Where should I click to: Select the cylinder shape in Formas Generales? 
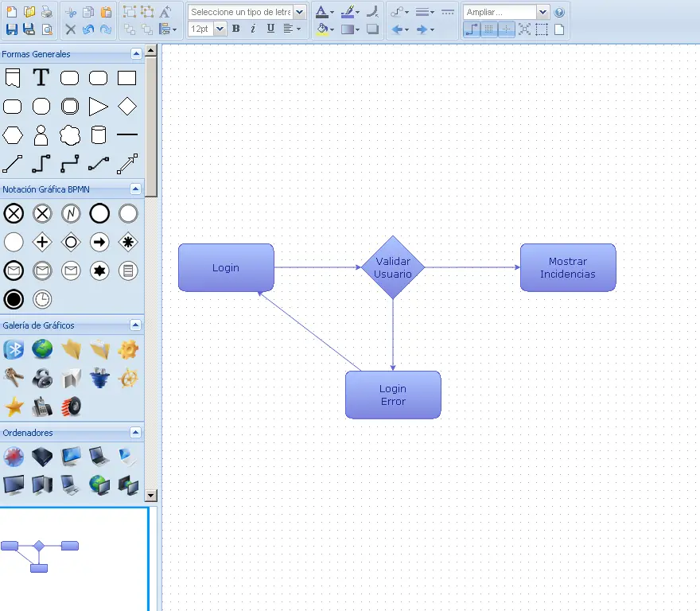tap(99, 135)
